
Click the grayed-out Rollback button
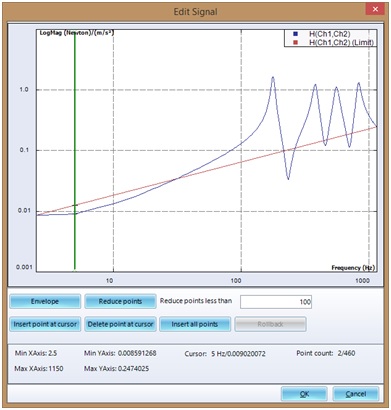270,324
